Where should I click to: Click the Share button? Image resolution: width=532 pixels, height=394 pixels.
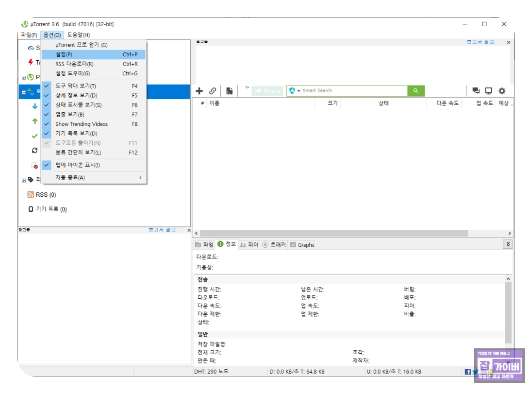tap(267, 91)
